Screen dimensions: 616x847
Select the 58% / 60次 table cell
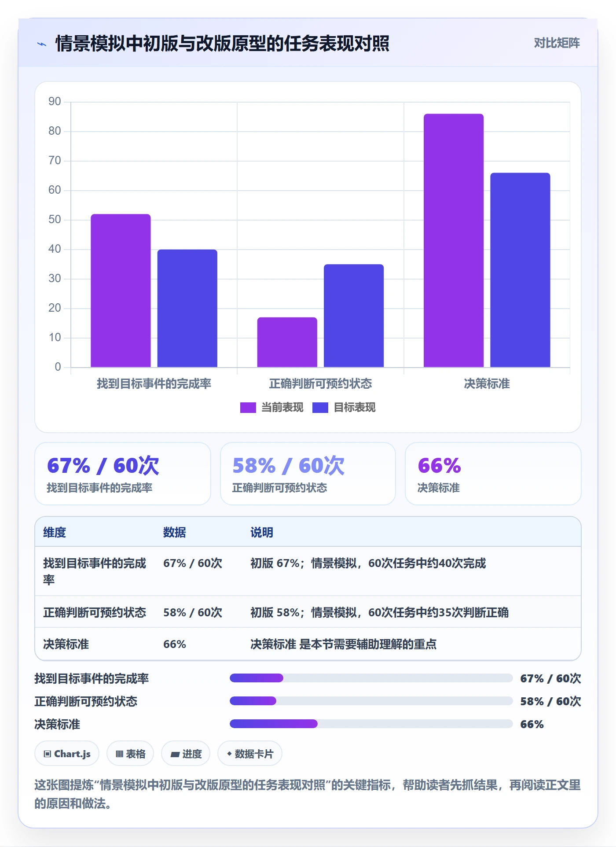[x=193, y=613]
